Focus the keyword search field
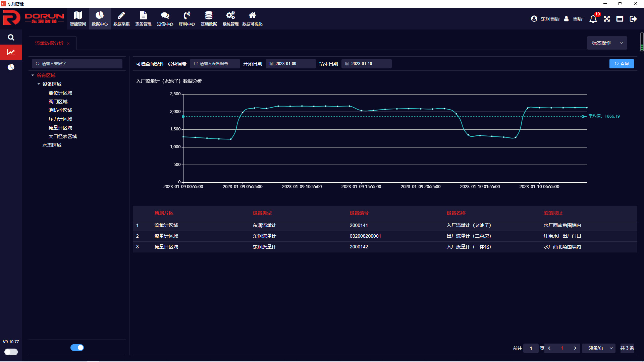 pos(77,64)
